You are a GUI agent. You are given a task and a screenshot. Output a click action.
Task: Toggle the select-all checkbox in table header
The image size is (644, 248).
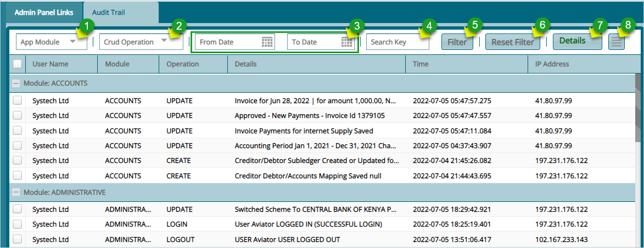coord(17,64)
